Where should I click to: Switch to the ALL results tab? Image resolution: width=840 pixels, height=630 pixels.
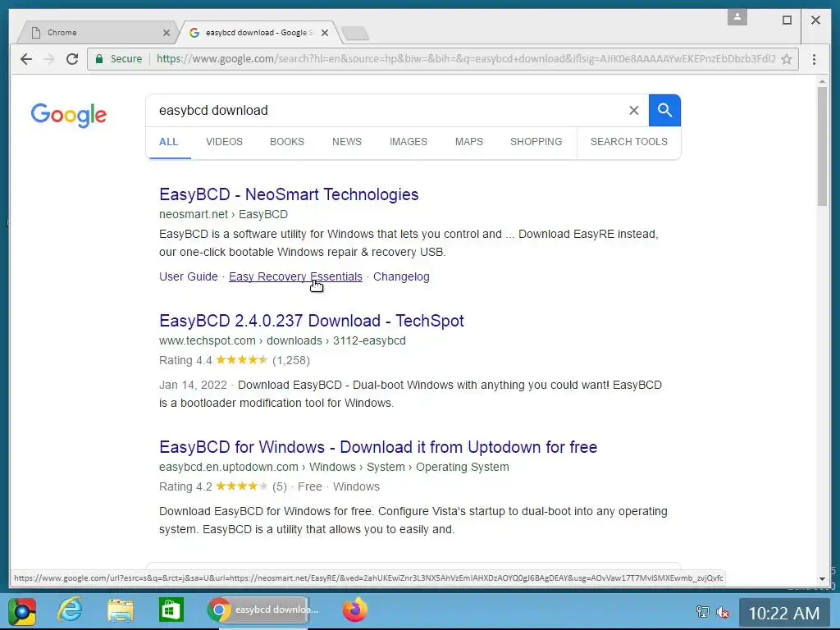(x=168, y=142)
